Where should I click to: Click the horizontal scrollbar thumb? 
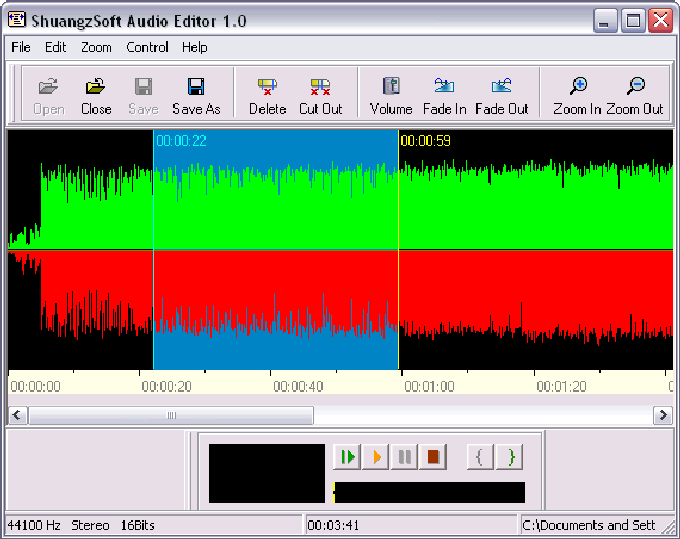pos(171,415)
